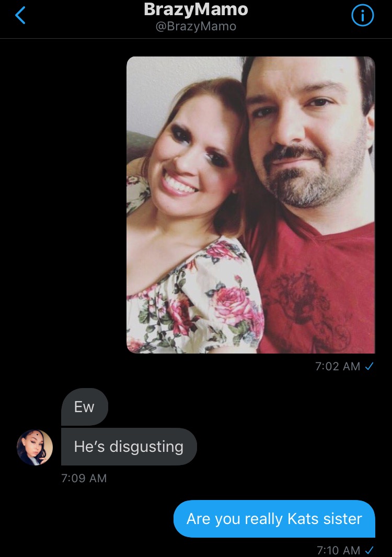Go back using the blue back arrow
The image size is (392, 557).
tap(20, 16)
